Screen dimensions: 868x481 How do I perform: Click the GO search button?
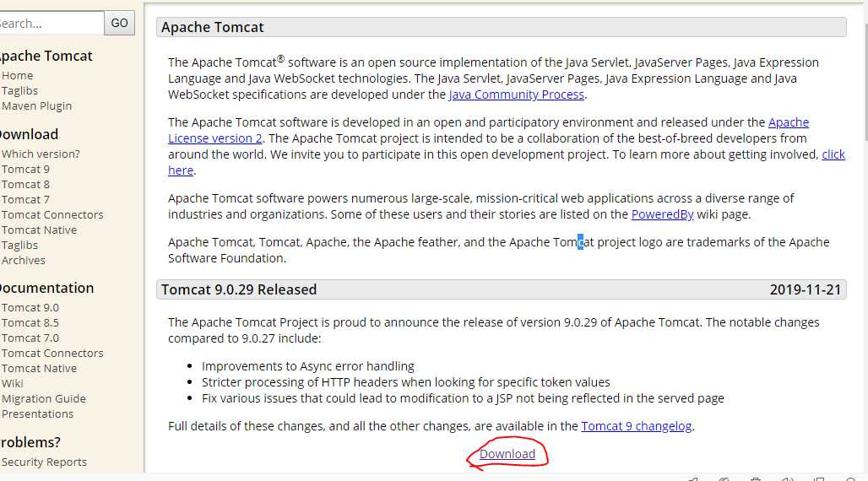[x=120, y=24]
